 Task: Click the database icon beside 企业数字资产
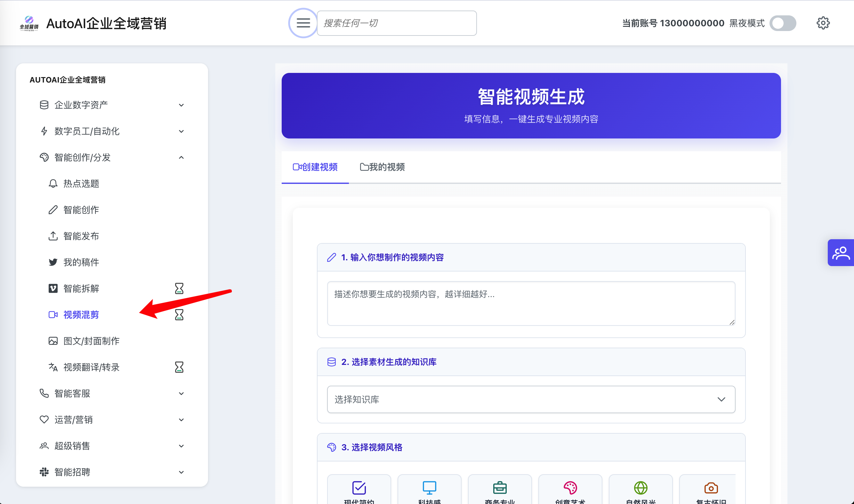[x=44, y=105]
